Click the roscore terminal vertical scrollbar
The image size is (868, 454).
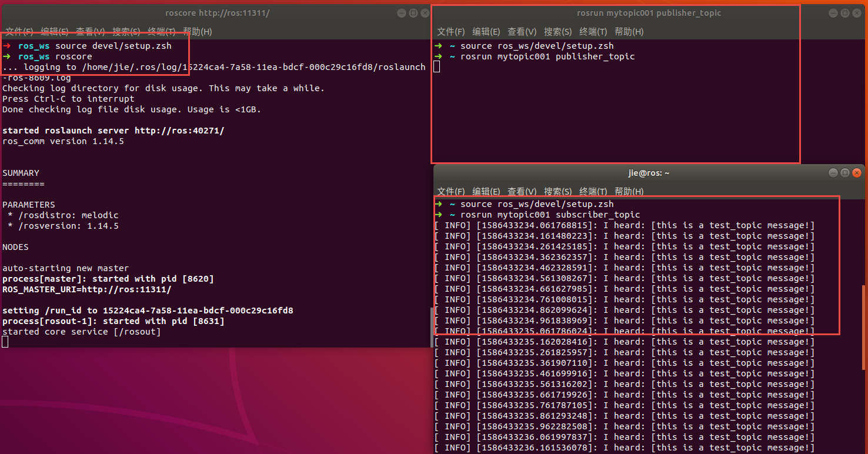pos(432,327)
